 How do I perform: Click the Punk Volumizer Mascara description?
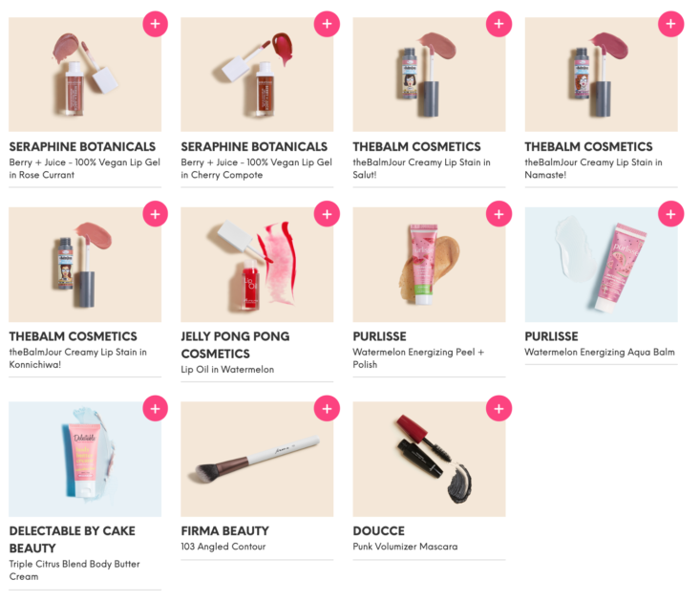click(405, 547)
